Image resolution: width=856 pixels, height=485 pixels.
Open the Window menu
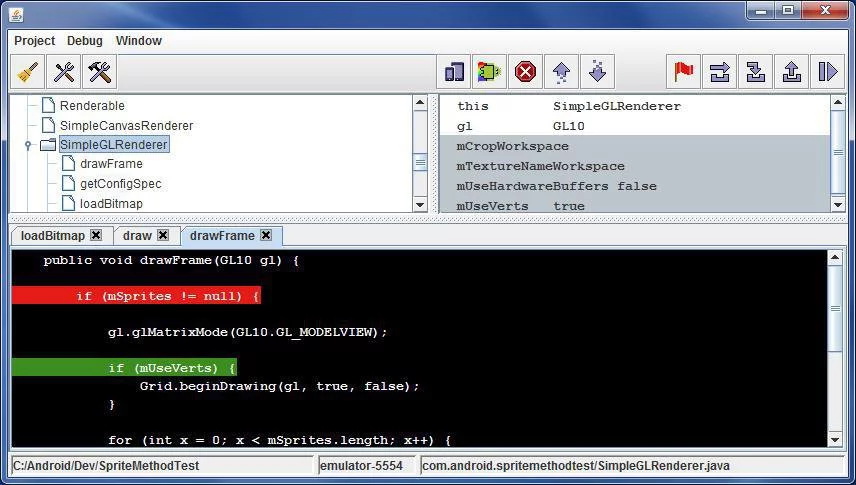pyautogui.click(x=139, y=40)
